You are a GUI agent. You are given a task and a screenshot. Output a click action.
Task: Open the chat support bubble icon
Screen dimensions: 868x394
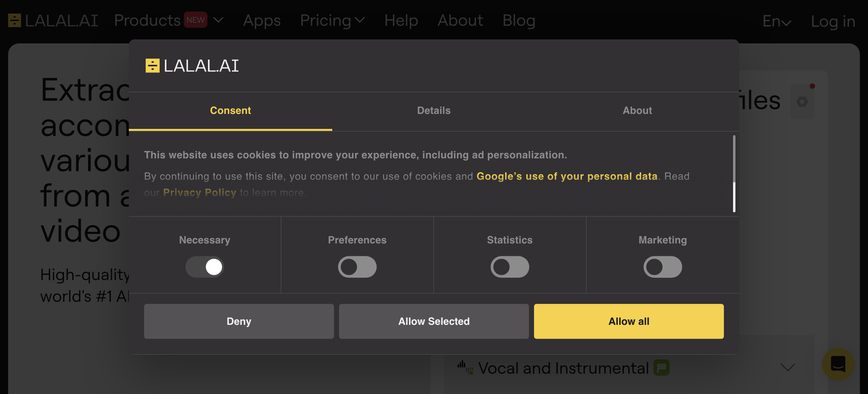point(838,364)
